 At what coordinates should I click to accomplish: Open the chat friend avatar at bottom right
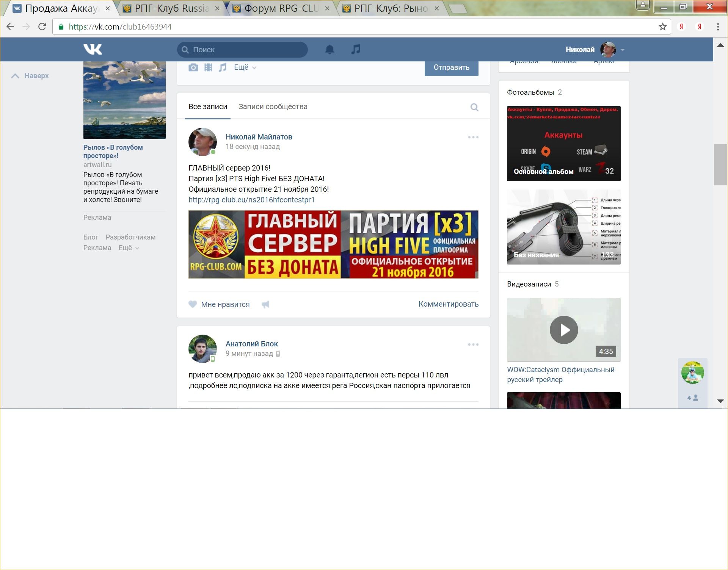click(x=692, y=373)
